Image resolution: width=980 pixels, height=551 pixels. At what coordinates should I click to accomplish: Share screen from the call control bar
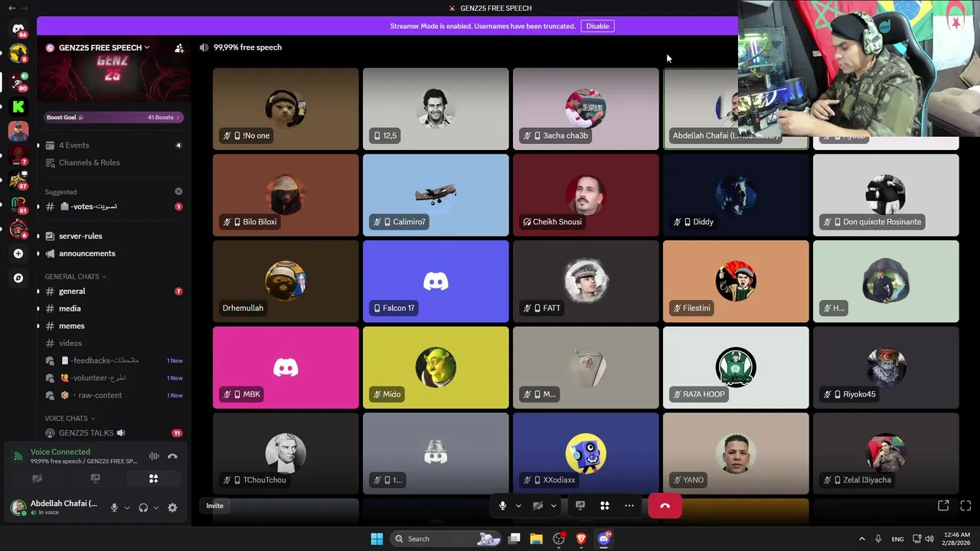(580, 505)
